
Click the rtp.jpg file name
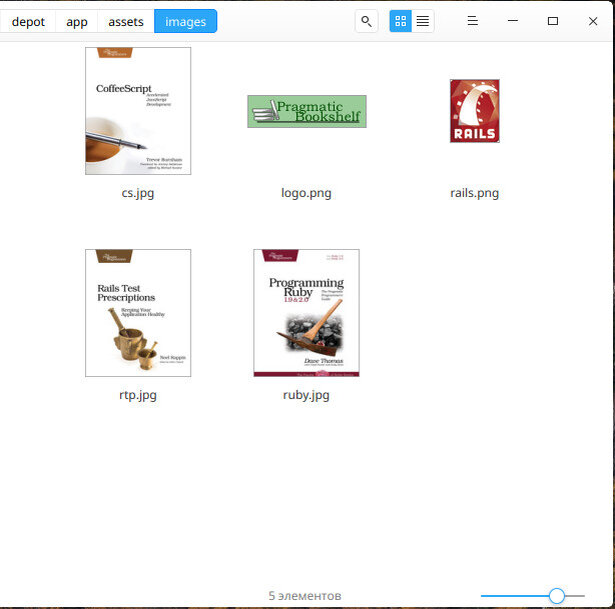tap(138, 395)
